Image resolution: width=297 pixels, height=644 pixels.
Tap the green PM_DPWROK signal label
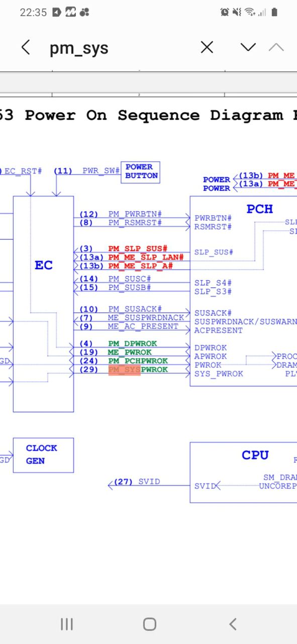click(x=133, y=344)
